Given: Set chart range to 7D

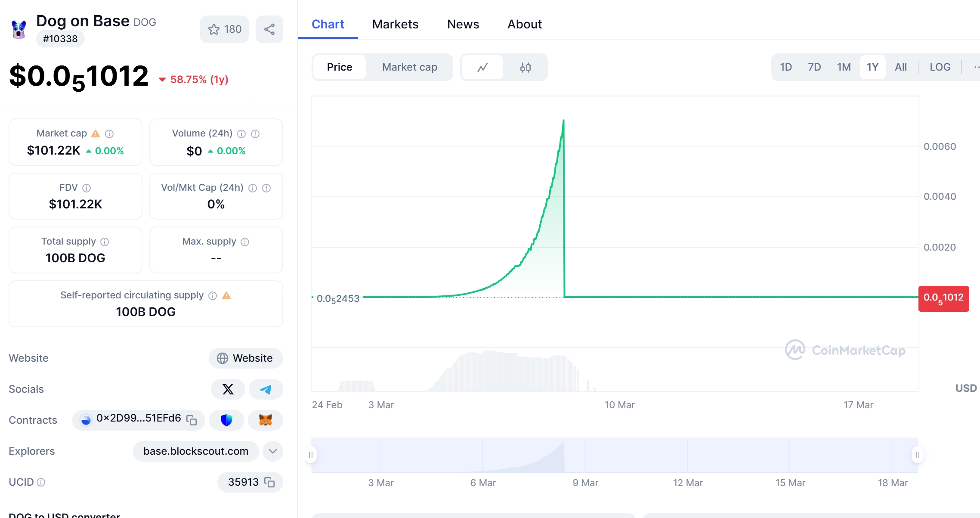Looking at the screenshot, I should [x=814, y=67].
